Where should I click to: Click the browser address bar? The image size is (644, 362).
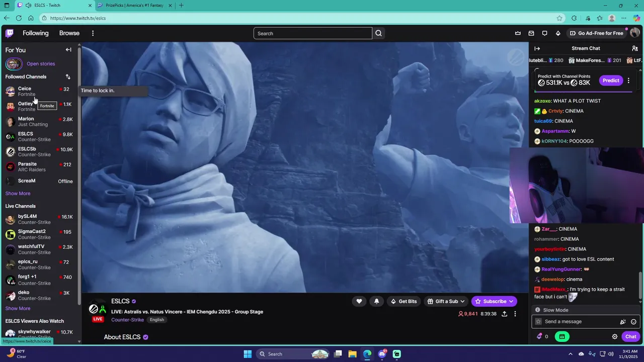point(302,18)
